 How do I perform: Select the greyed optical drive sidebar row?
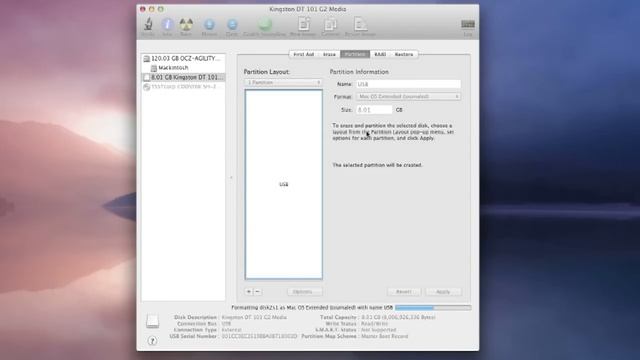183,87
